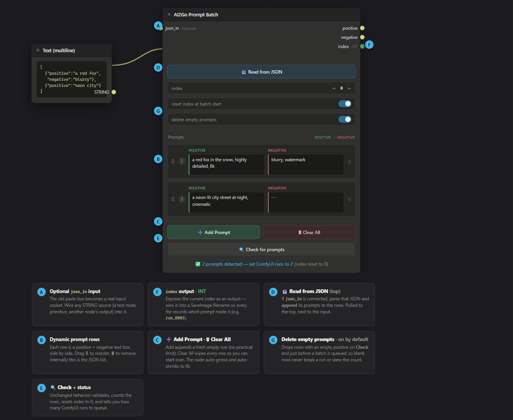The width and height of the screenshot is (513, 420).
Task: Click the 'Add Prompt · Clear All' legend heading
Action: pyautogui.click(x=198, y=340)
